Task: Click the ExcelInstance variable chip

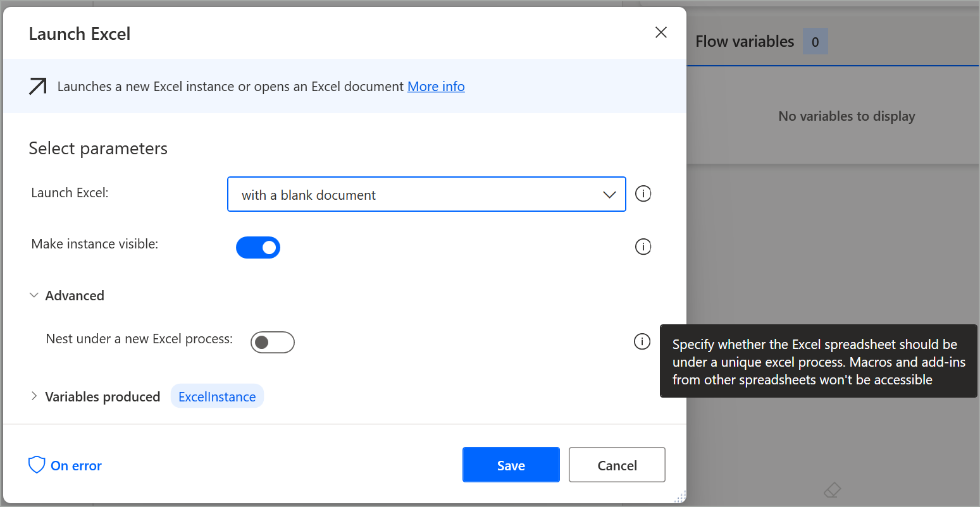Action: pos(217,396)
